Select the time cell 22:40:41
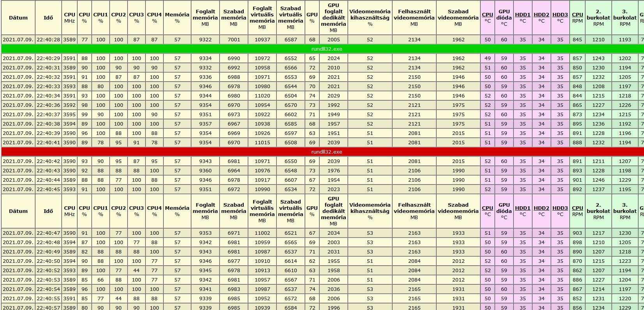The width and height of the screenshot is (644, 310). coord(48,143)
